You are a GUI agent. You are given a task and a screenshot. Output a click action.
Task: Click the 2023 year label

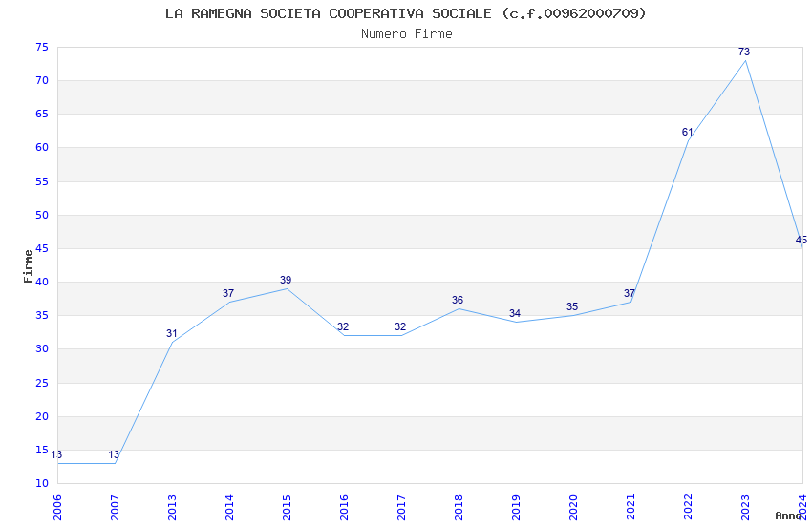(x=745, y=508)
